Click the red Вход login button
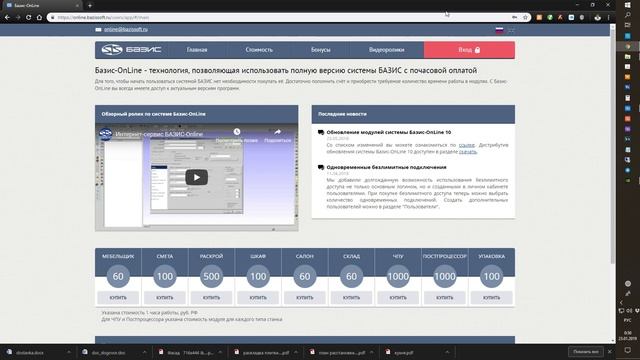This screenshot has width=640, height=360. coord(469,50)
